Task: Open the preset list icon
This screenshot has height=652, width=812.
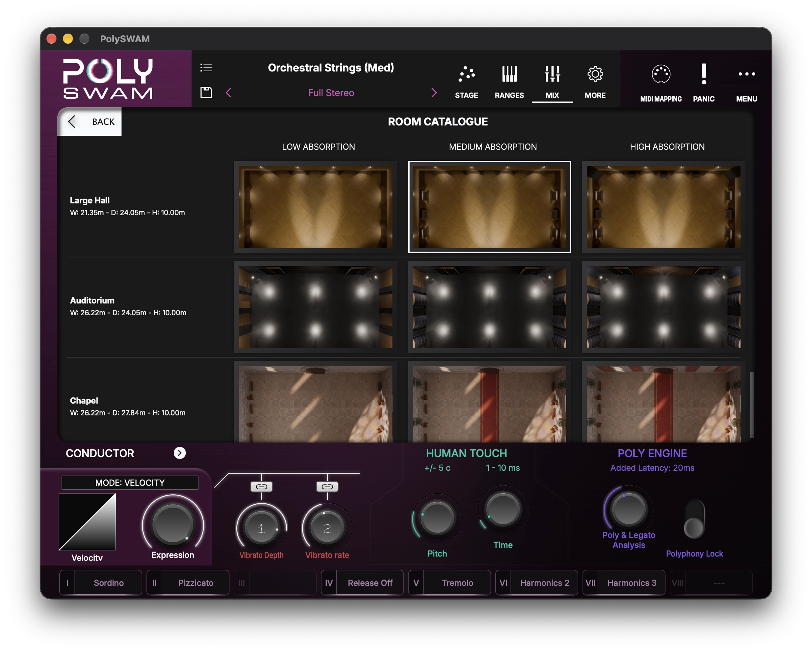Action: (x=206, y=68)
